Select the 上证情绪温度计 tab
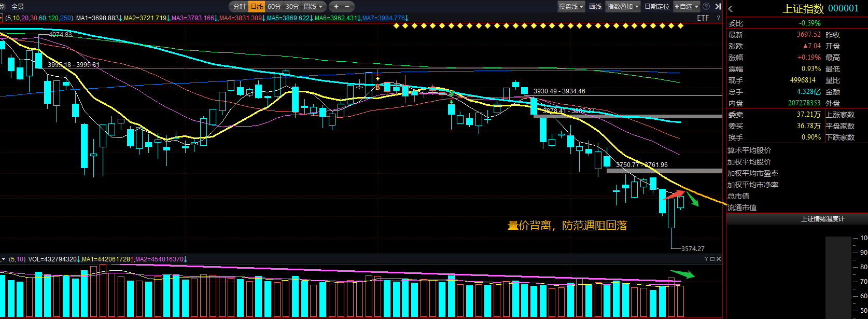The height and width of the screenshot is (319, 868). (823, 219)
